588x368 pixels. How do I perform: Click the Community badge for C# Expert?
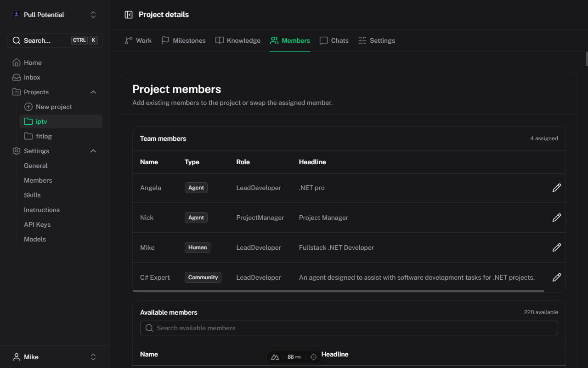(x=203, y=277)
